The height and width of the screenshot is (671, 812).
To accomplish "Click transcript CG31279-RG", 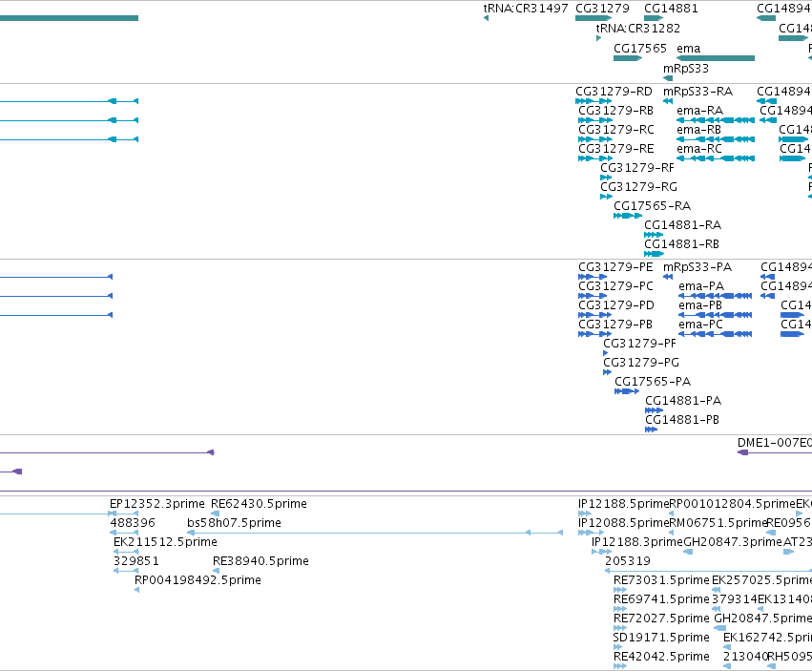I will coord(638,187).
